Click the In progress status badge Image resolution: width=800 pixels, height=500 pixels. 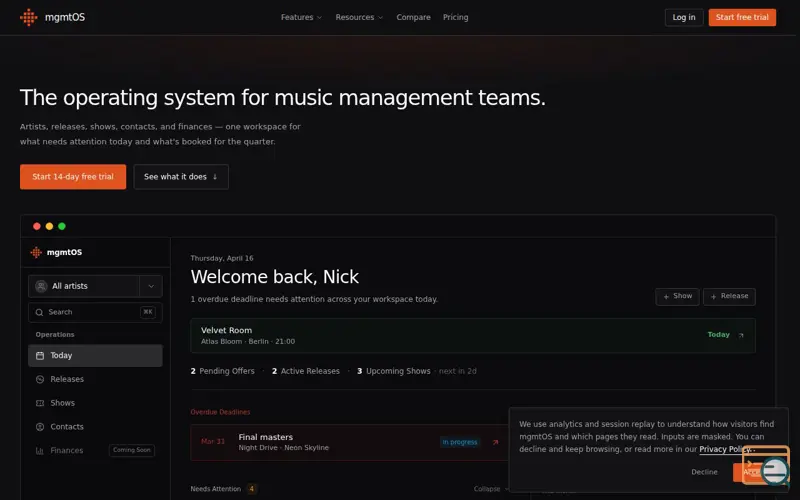(460, 442)
